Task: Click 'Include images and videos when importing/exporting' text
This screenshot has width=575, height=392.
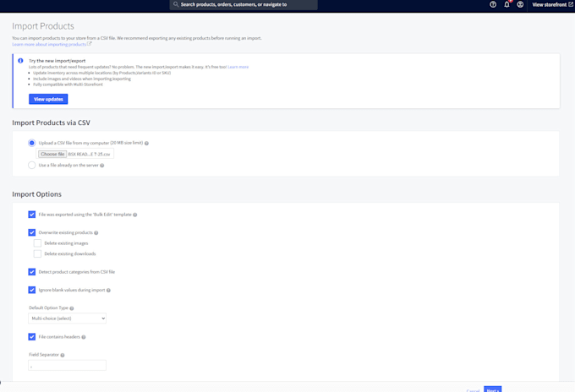Action: [82, 79]
